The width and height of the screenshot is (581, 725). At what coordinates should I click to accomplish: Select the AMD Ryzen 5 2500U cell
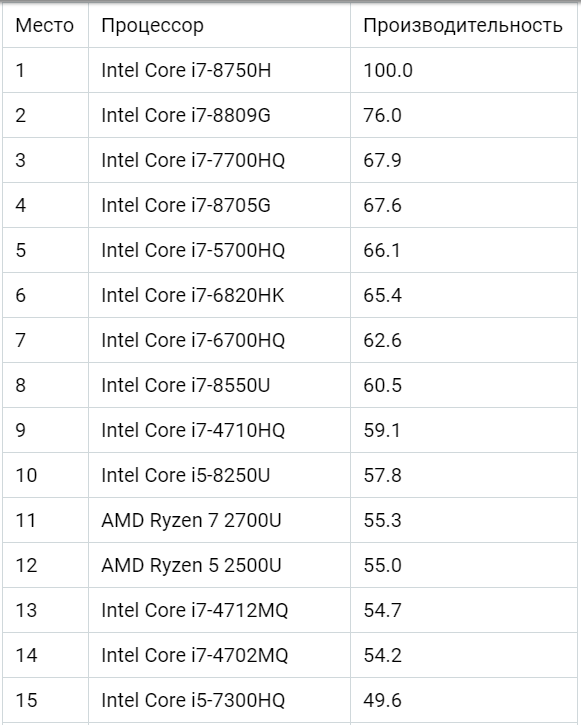click(219, 565)
